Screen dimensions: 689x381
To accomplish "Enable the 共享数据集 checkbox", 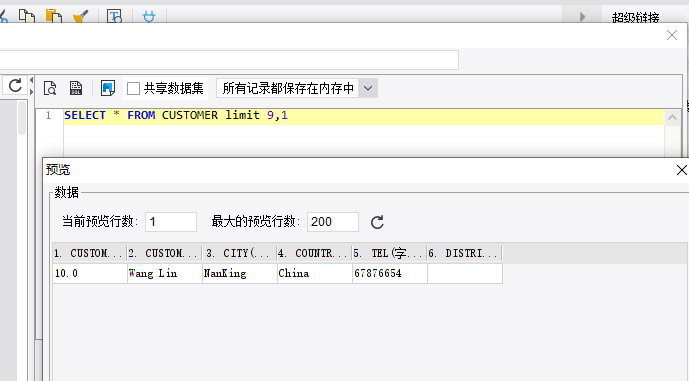I will [133, 88].
